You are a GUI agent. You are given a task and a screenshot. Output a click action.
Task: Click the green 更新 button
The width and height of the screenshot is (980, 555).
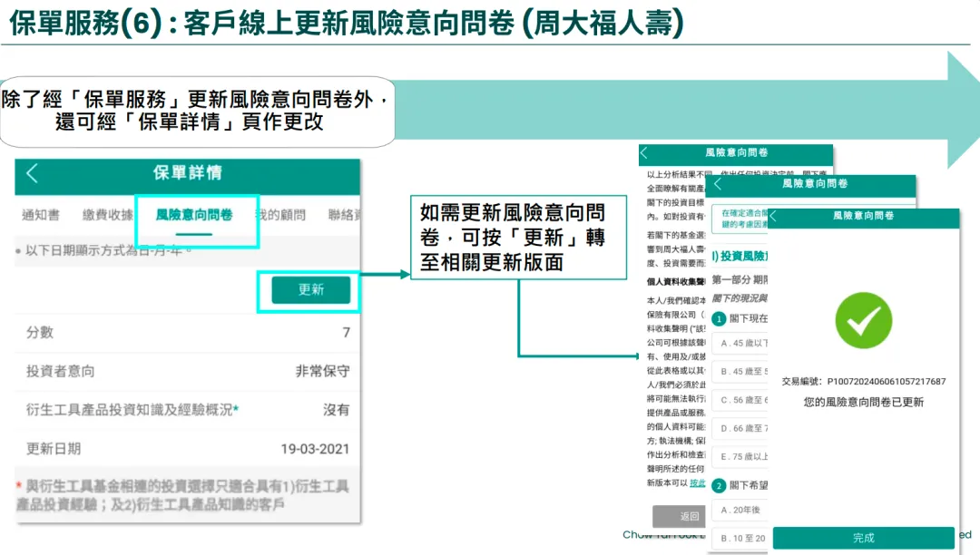point(310,289)
